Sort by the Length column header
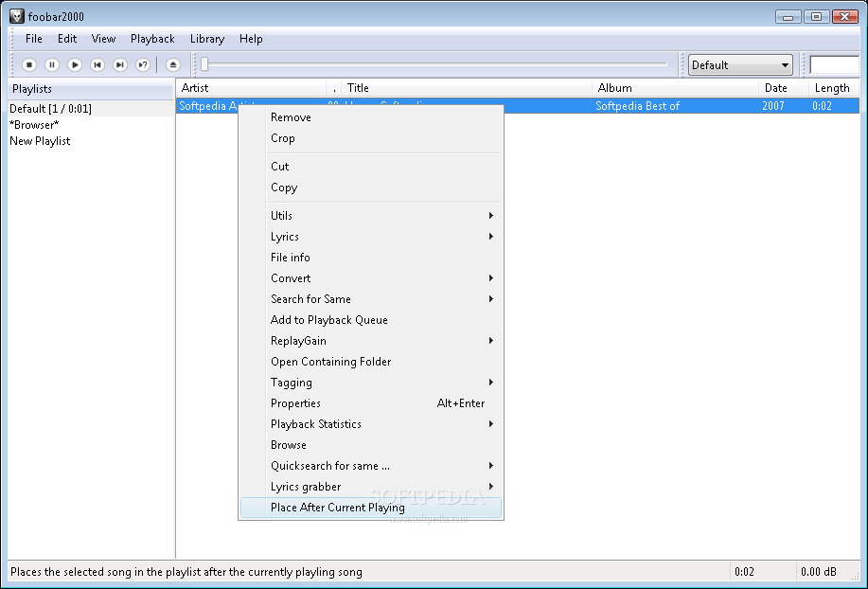The image size is (868, 589). tap(834, 88)
